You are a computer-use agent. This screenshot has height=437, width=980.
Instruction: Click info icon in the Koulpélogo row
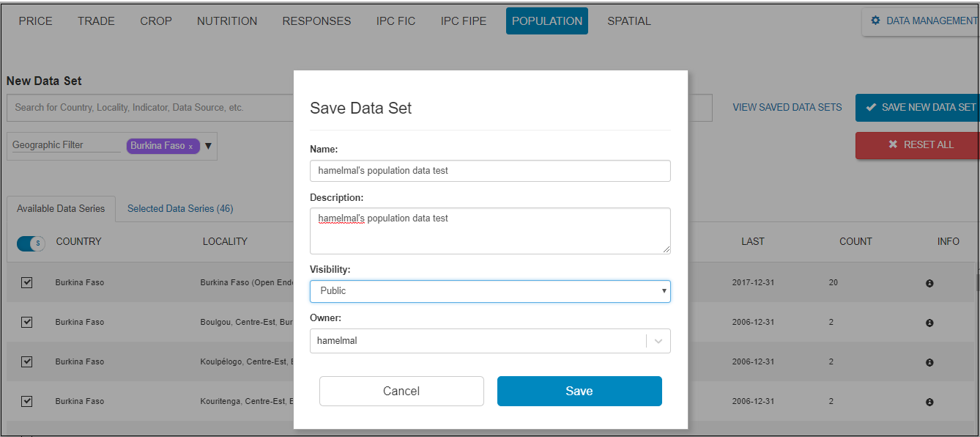click(x=929, y=362)
